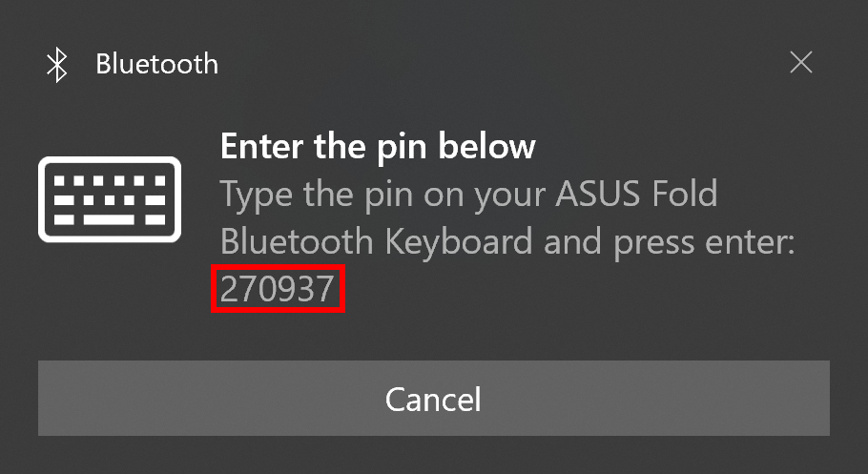
Task: Click the Bluetooth logo icon
Action: (x=56, y=64)
